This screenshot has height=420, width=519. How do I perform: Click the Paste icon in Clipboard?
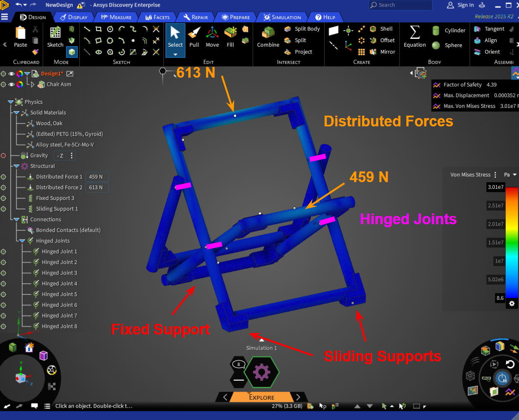20,33
